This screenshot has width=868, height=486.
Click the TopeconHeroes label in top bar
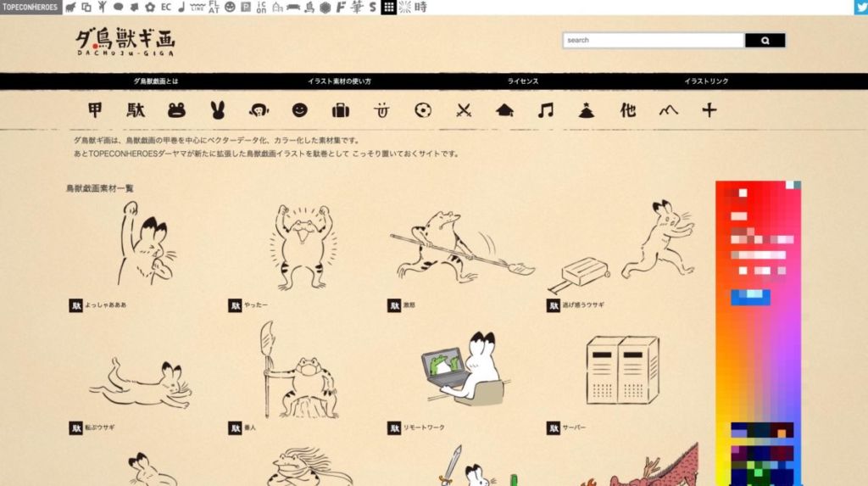31,7
